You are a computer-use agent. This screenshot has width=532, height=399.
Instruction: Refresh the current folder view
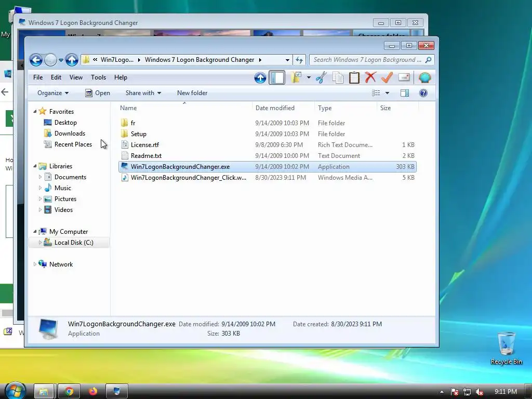pyautogui.click(x=299, y=60)
